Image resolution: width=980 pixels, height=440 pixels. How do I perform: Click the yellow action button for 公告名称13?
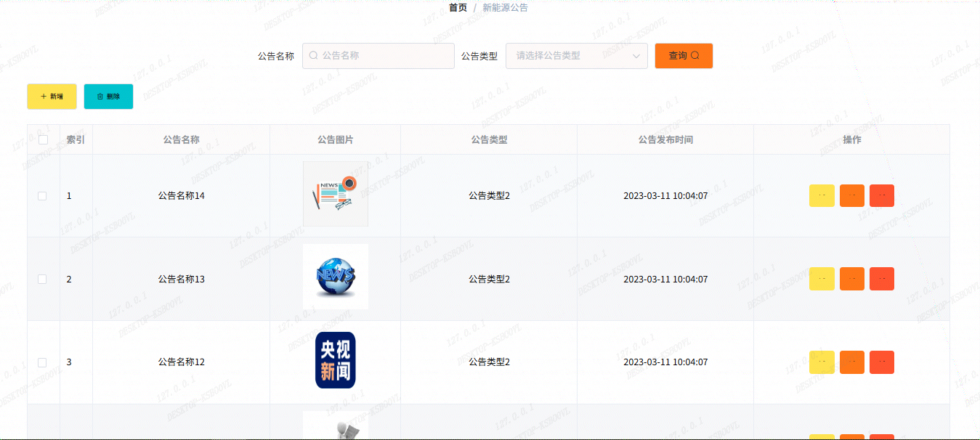tap(822, 279)
